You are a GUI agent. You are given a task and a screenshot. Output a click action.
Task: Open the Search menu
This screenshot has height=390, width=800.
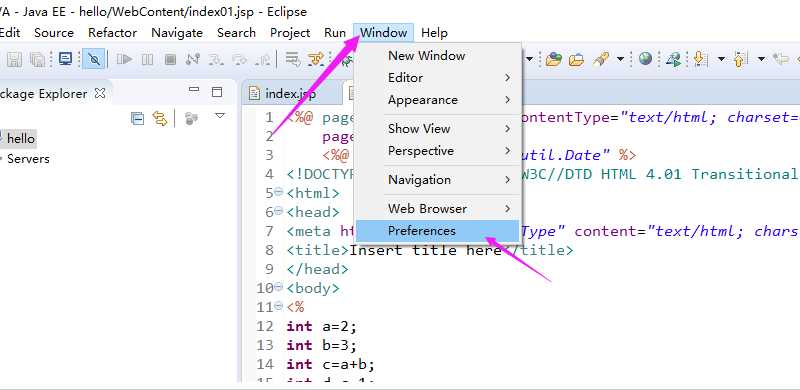coord(236,33)
